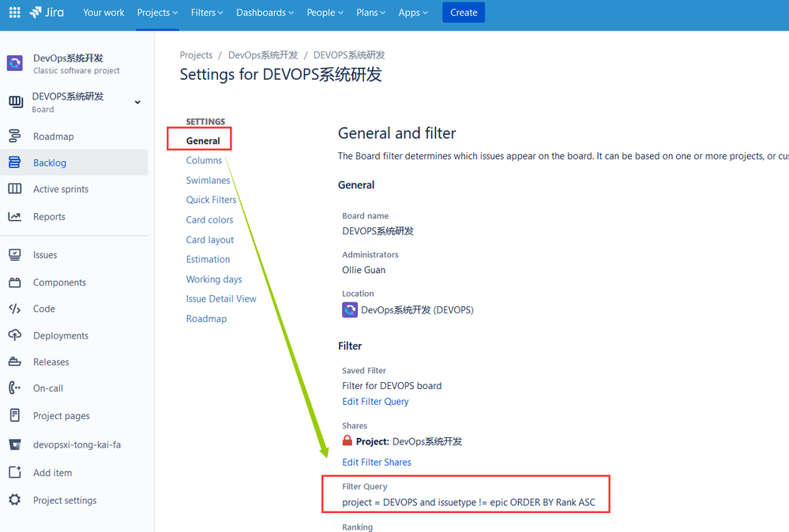
Task: Expand the Filters dropdown menu
Action: 207,13
